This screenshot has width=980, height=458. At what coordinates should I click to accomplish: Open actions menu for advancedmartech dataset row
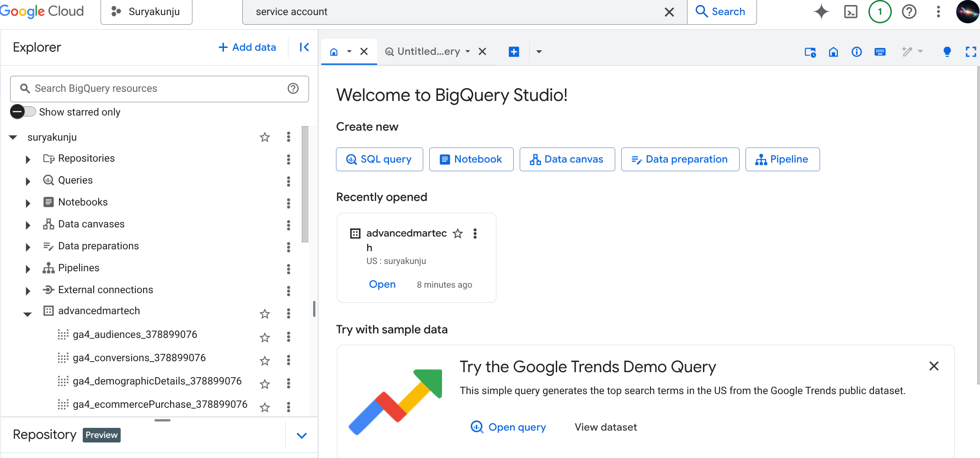288,313
